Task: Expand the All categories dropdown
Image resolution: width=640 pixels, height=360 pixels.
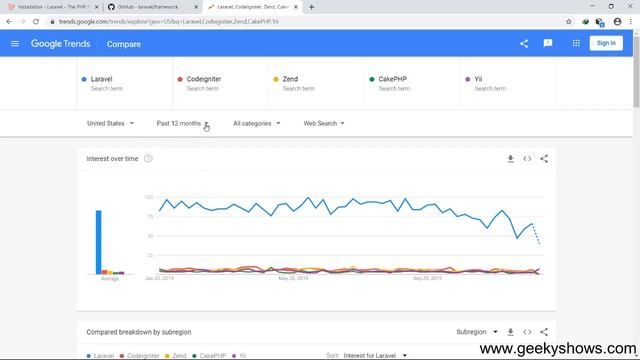Action: pyautogui.click(x=256, y=123)
